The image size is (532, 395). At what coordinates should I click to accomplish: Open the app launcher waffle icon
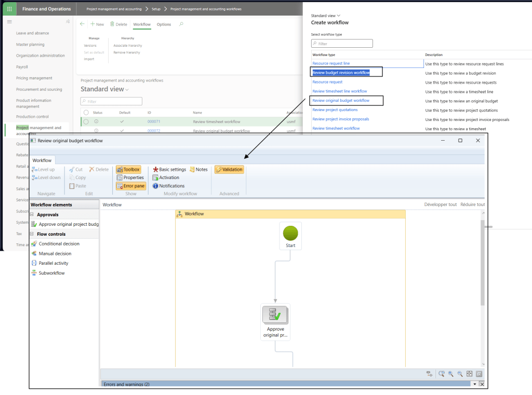tap(9, 9)
